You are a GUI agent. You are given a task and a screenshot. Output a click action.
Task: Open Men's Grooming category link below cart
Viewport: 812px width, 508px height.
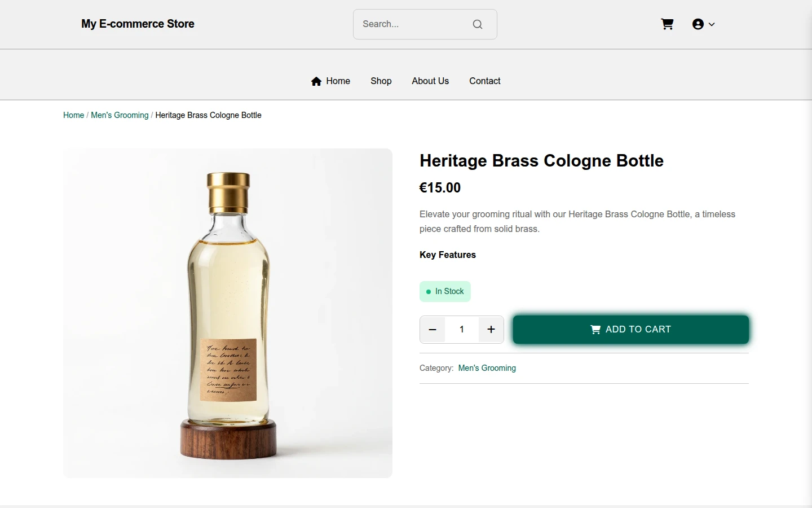pos(487,368)
